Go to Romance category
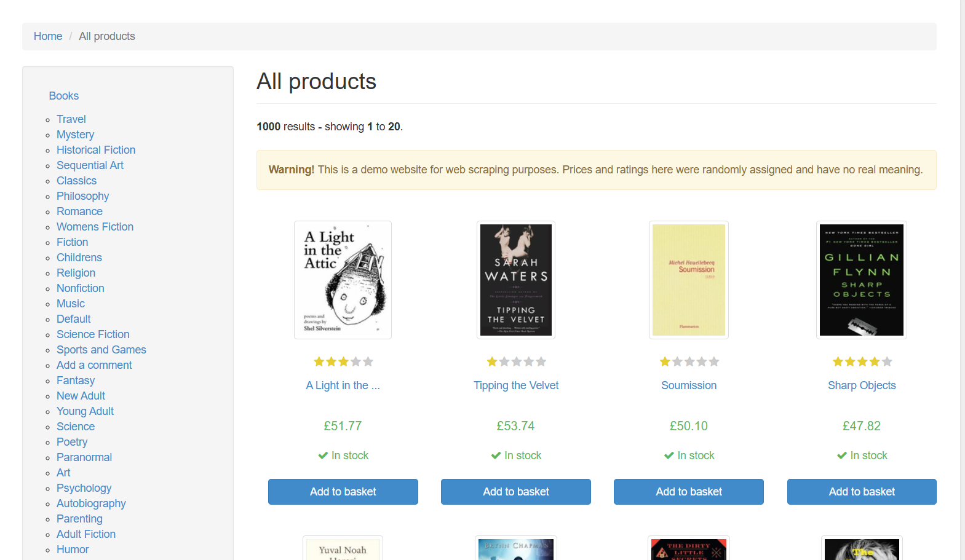 coord(80,211)
